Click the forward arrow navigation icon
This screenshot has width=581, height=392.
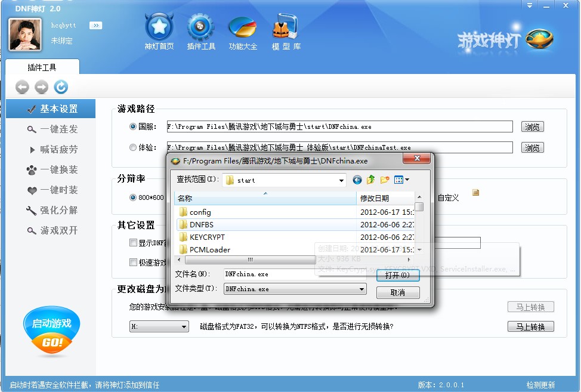pos(42,87)
